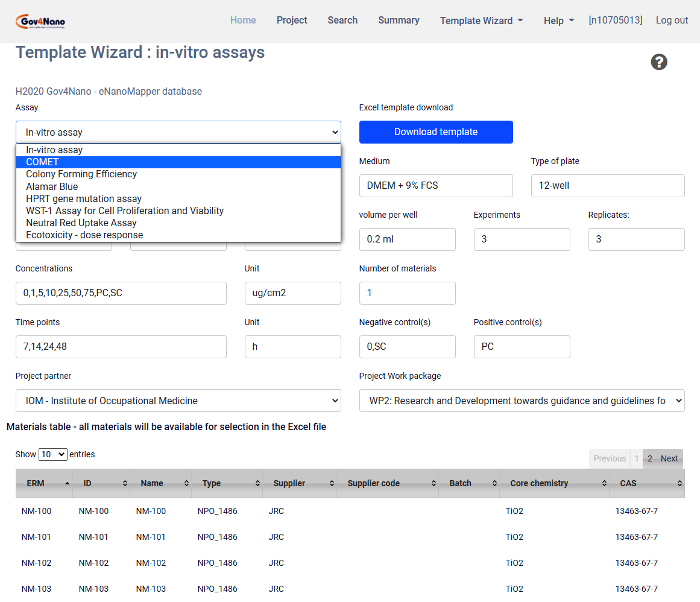Select COMET from the assay list
This screenshot has width=700, height=602.
point(178,162)
